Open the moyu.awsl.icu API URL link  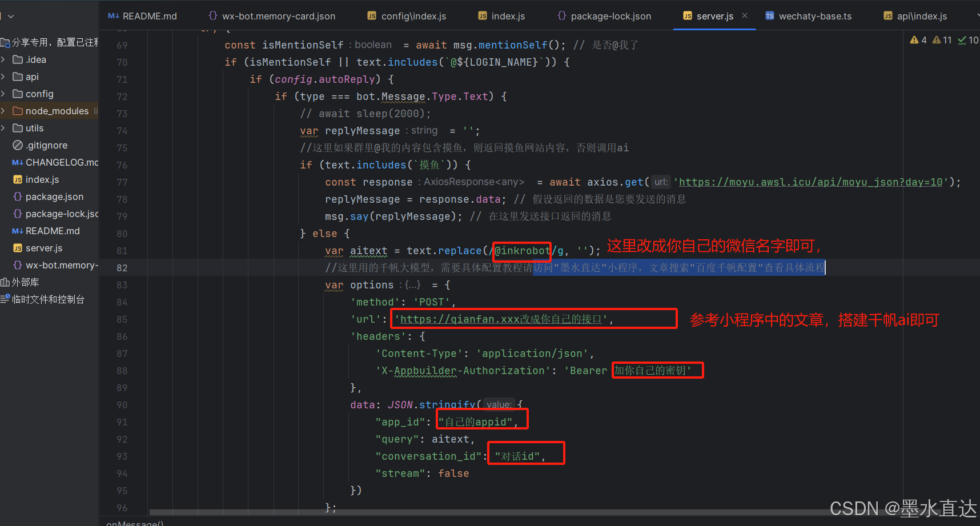pos(810,182)
